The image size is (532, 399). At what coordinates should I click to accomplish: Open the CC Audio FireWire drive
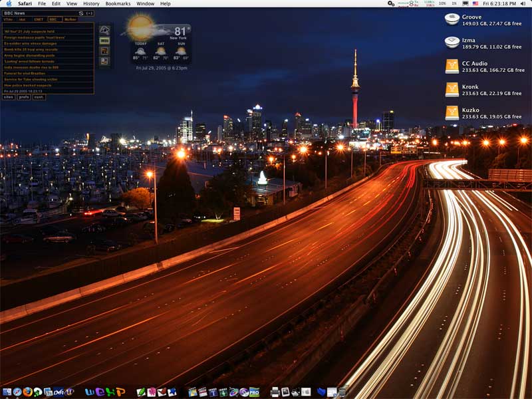(x=452, y=66)
